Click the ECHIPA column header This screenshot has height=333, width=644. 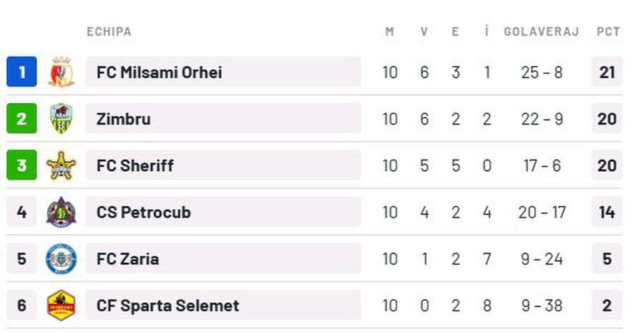(109, 32)
